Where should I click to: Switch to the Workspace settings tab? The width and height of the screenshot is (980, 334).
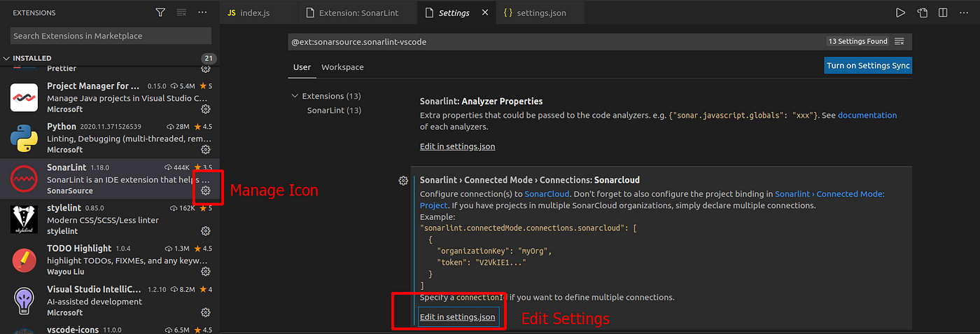pos(342,67)
